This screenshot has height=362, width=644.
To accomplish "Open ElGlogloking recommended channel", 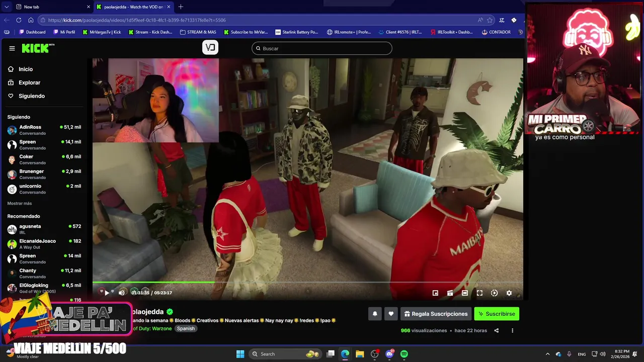I will pos(44,288).
